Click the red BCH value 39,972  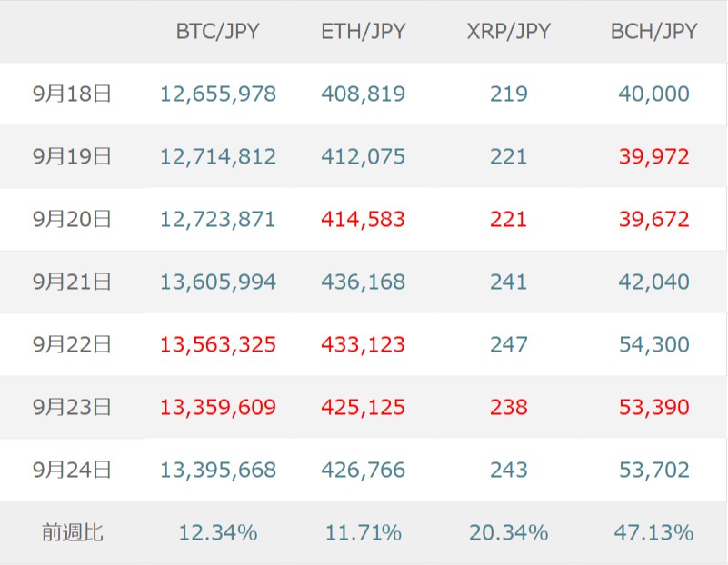[653, 156]
